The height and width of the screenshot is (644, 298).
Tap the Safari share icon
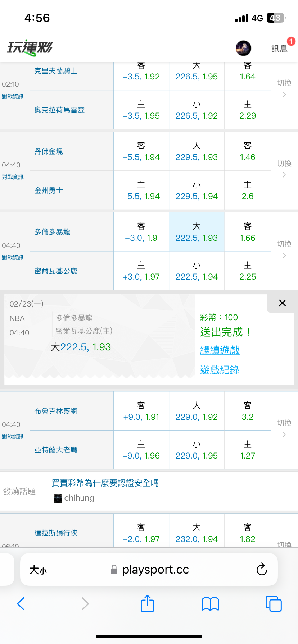(147, 603)
